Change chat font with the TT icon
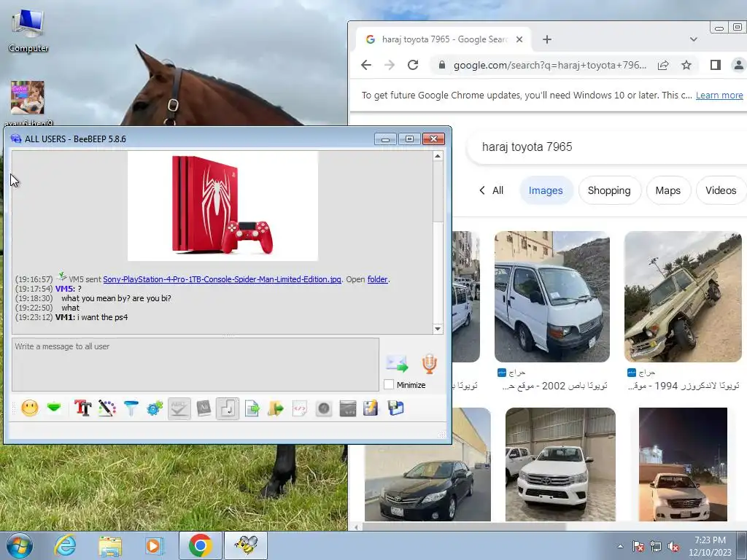The width and height of the screenshot is (747, 560). [x=83, y=408]
